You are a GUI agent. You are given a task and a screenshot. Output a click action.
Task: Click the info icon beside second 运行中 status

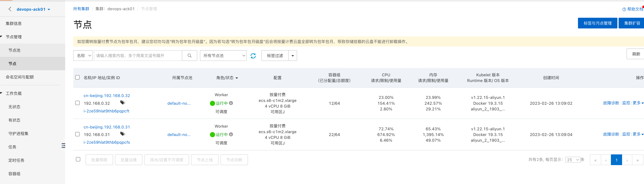click(231, 134)
